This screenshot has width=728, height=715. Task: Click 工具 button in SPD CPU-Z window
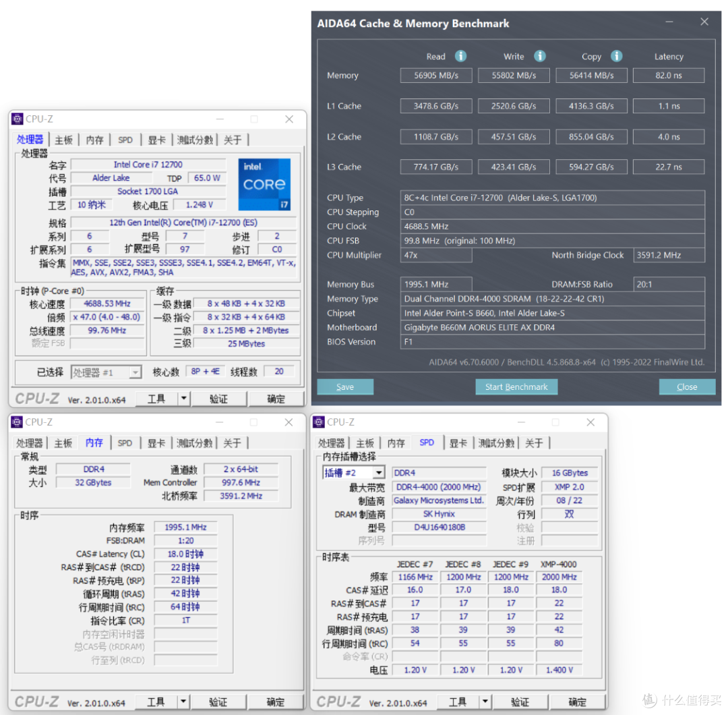point(458,702)
